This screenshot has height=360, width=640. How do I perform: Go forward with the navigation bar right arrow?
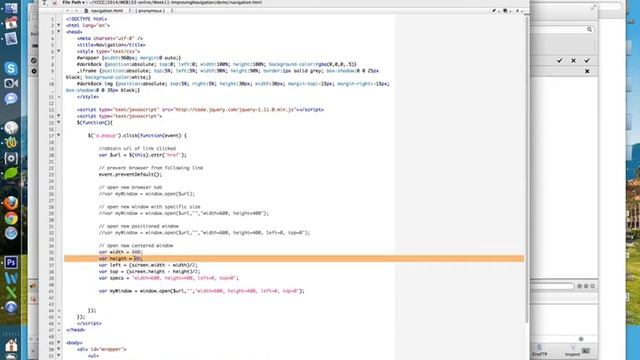point(76,11)
